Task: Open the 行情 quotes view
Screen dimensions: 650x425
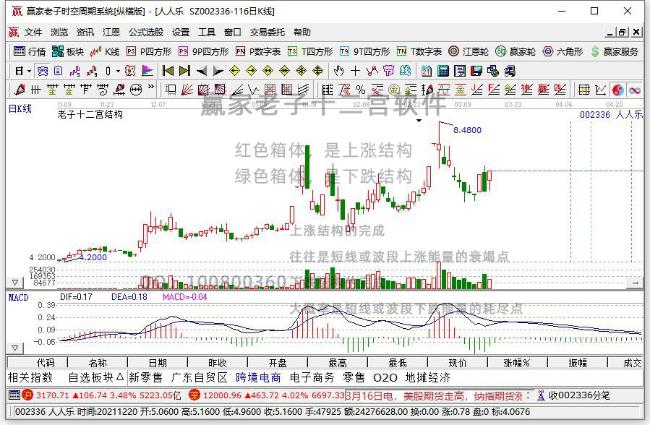Action: tap(29, 51)
